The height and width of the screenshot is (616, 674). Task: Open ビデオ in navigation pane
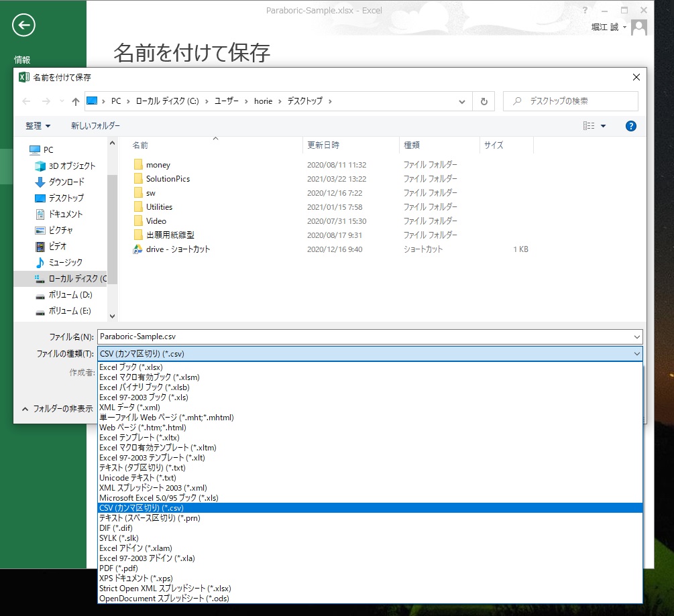(51, 246)
